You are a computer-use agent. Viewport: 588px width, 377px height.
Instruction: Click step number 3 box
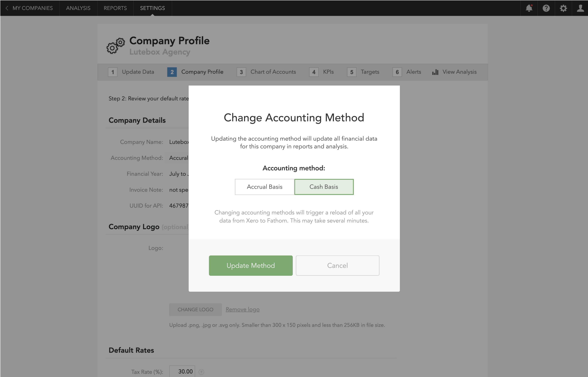tap(241, 72)
